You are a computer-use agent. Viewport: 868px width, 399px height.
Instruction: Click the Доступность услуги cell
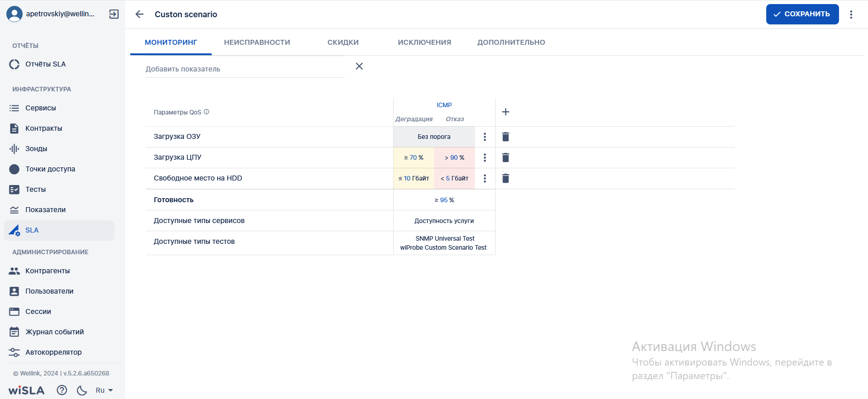pyautogui.click(x=444, y=221)
